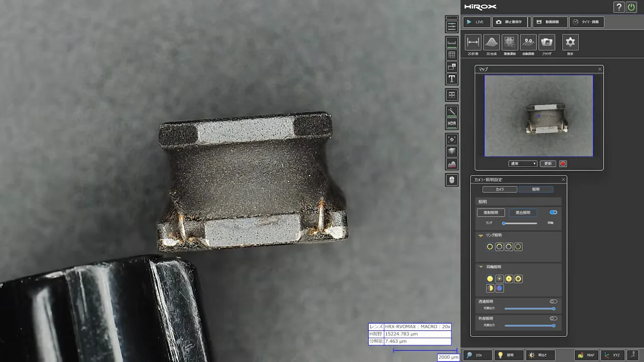Open the ブラウザ image browser

pos(546,42)
